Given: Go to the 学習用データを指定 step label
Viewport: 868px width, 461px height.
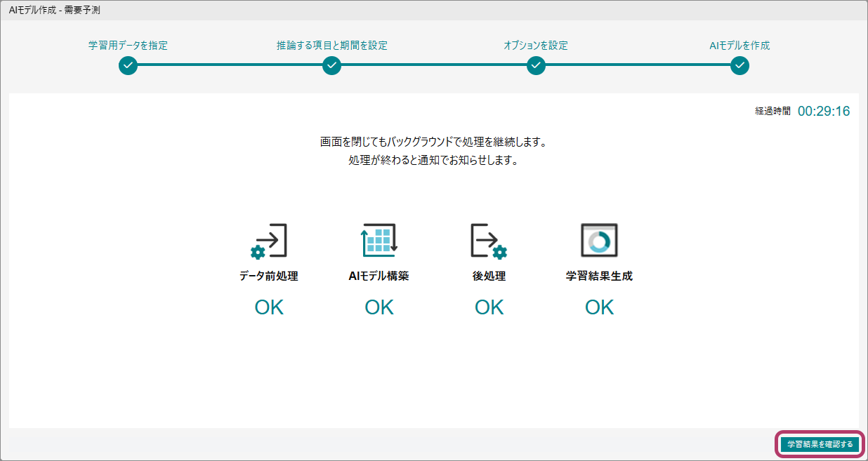Looking at the screenshot, I should click(x=128, y=46).
